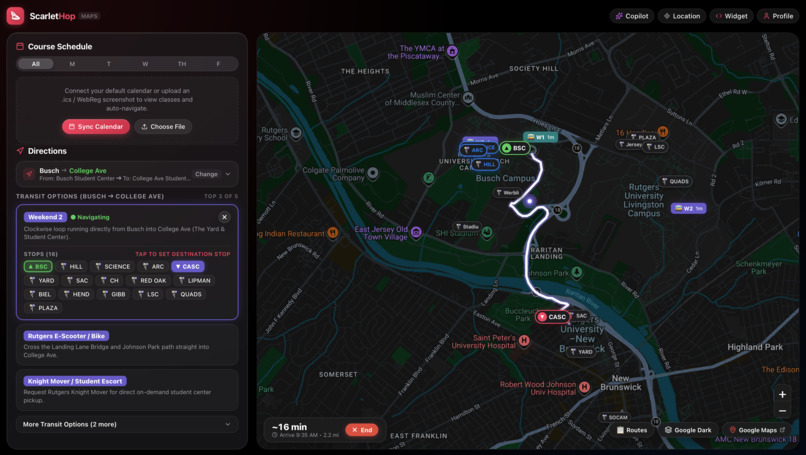The width and height of the screenshot is (806, 455).
Task: Click the QUADS stop marker on map
Action: coord(675,181)
